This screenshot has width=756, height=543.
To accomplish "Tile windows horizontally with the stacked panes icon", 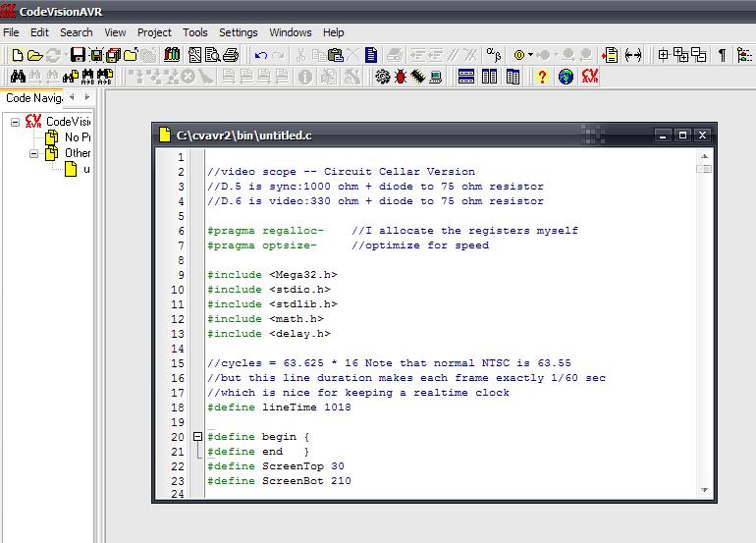I will [x=466, y=77].
